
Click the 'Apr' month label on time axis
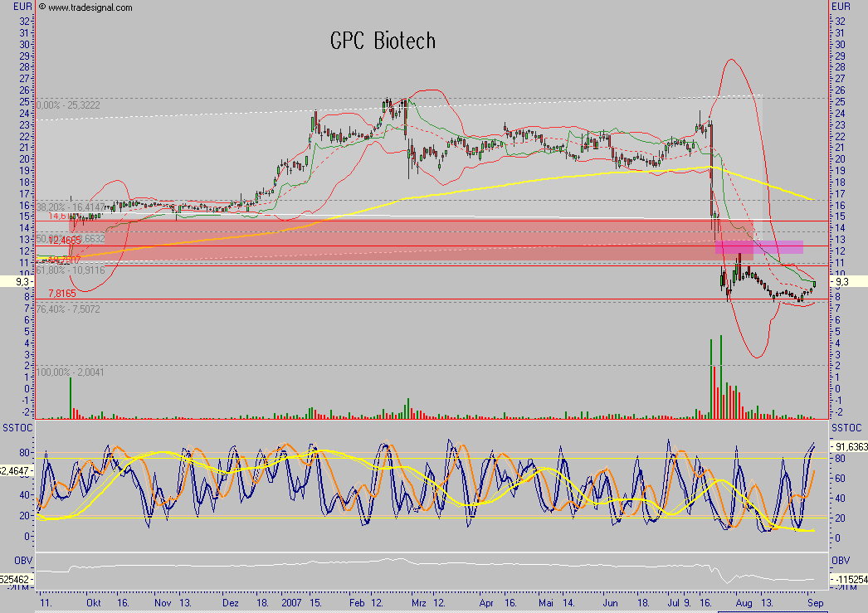[x=486, y=602]
